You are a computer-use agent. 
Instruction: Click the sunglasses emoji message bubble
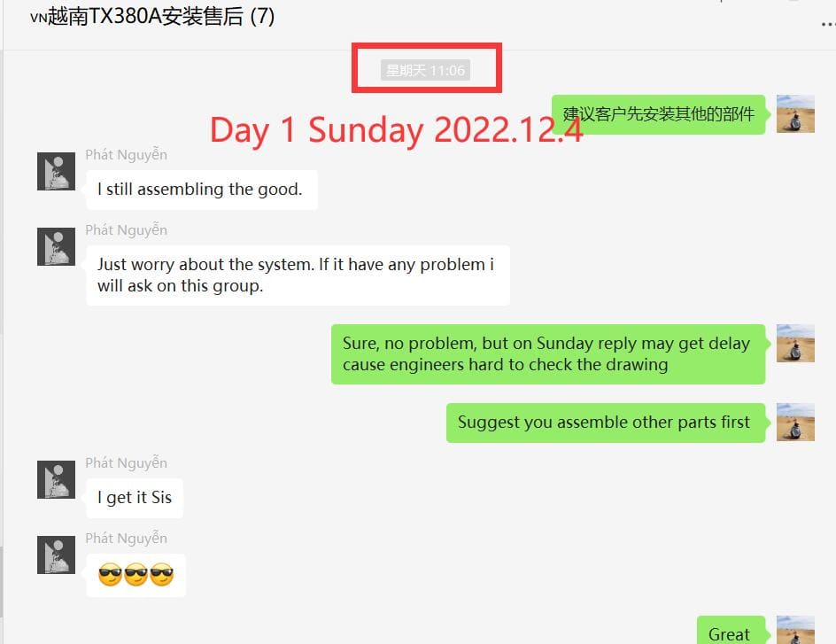(136, 575)
